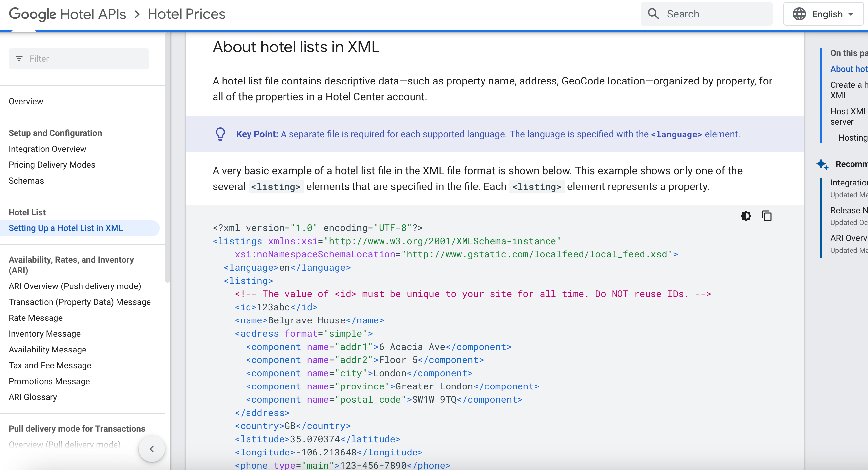This screenshot has height=470, width=868.
Task: Click the <language> code in Key Point
Action: [676, 134]
